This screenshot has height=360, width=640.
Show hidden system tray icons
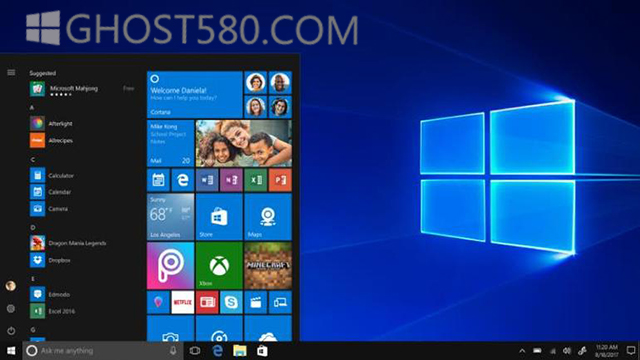pos(522,351)
